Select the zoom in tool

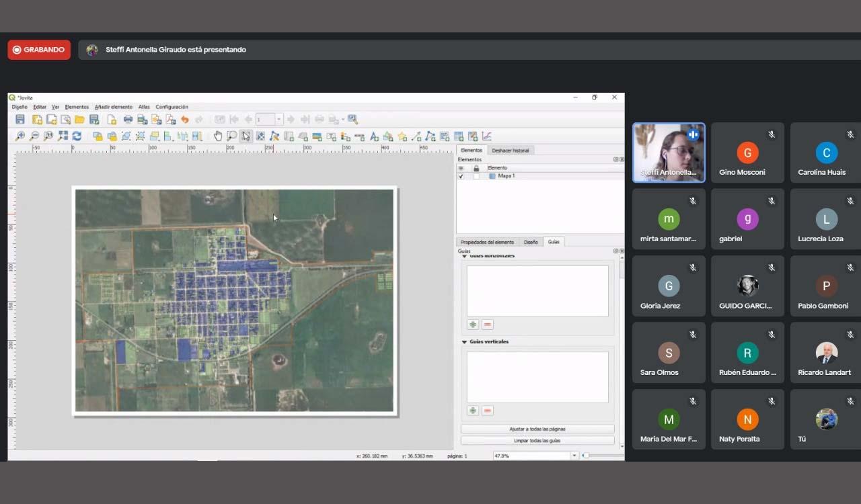click(20, 136)
